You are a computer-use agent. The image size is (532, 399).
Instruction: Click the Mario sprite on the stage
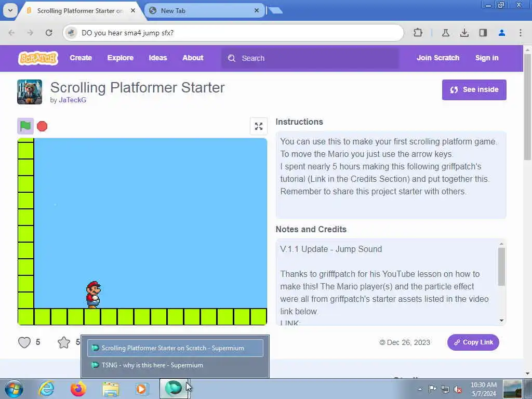pos(93,294)
